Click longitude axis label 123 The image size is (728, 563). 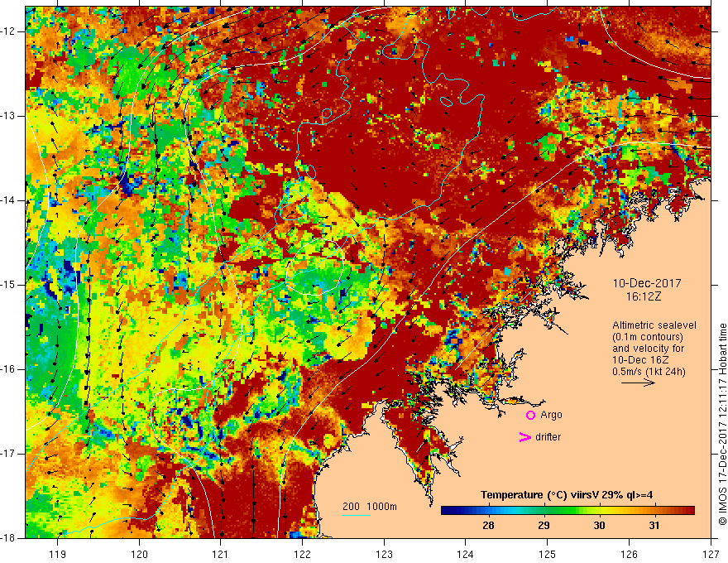point(384,554)
